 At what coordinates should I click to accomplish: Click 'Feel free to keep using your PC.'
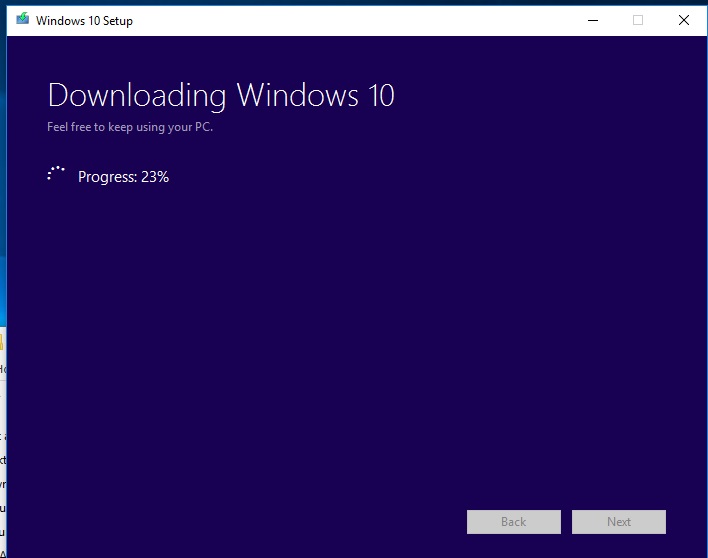point(130,127)
